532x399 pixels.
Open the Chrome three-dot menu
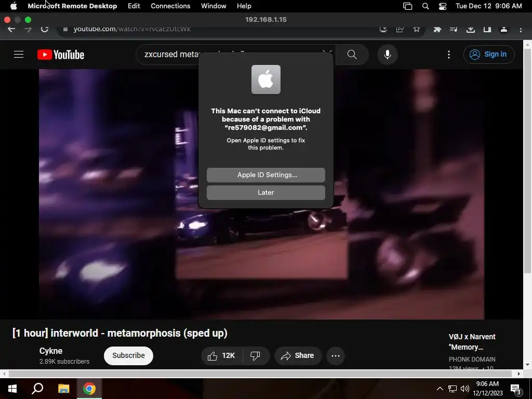[x=521, y=30]
